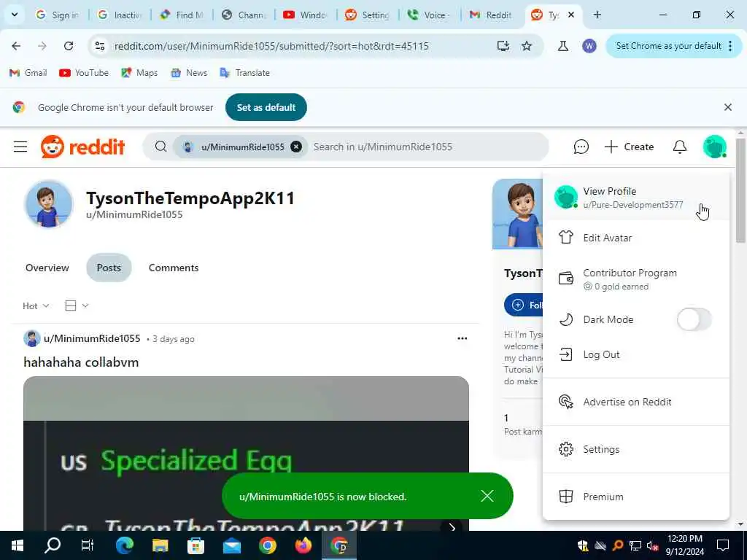Screen dimensions: 747x560
Task: Remove the u/MinimumRide1055 search filter chip
Action: pyautogui.click(x=296, y=147)
